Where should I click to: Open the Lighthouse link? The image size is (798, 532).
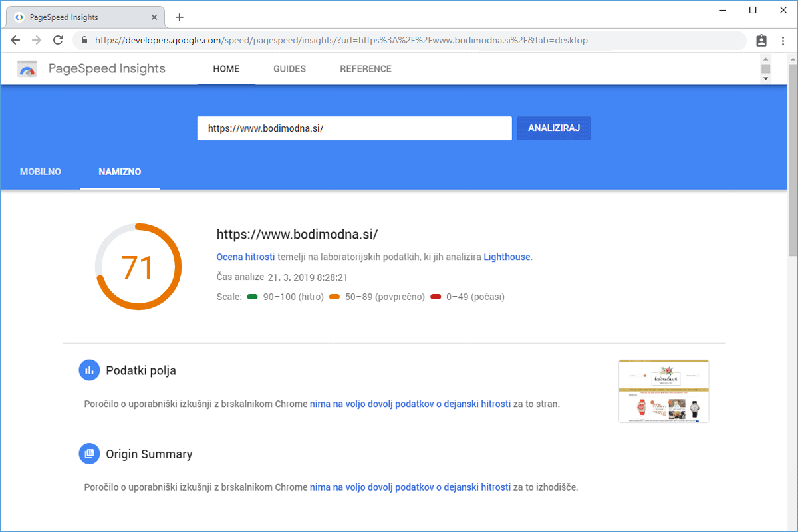pos(507,257)
